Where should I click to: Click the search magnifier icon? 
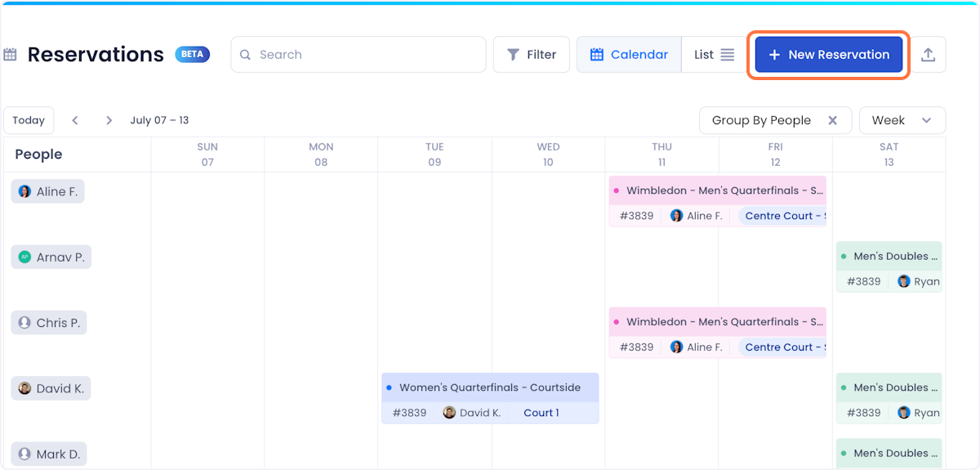click(246, 55)
